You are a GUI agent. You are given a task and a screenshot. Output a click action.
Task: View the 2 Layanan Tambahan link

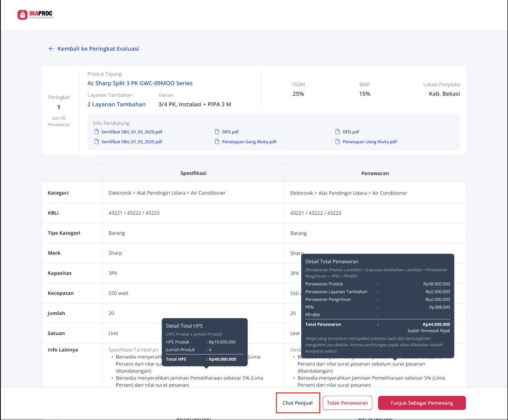point(116,104)
